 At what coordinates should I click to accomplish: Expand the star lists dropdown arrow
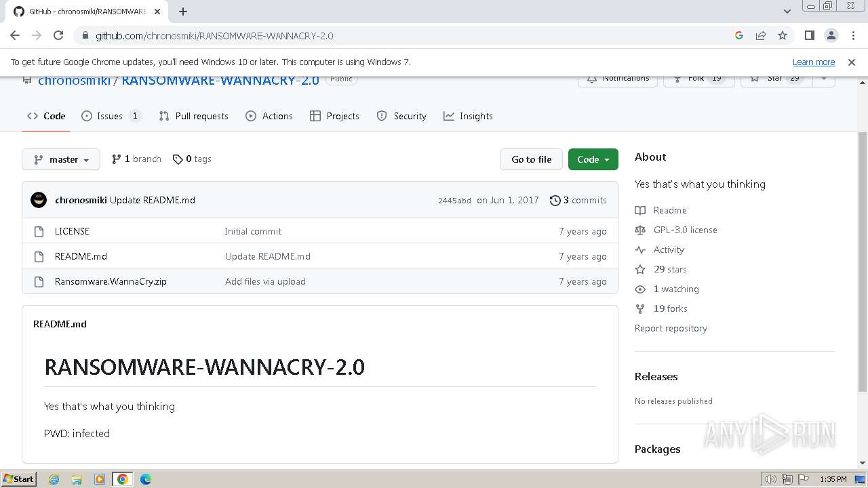824,79
